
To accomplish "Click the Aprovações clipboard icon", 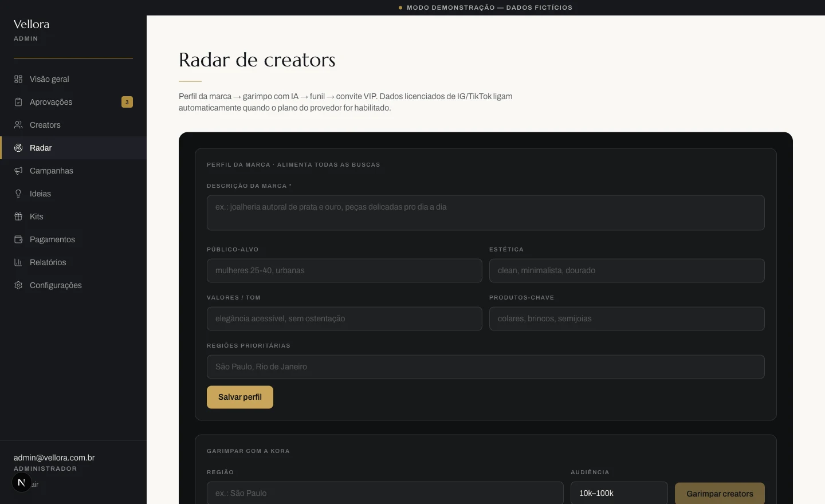I will click(x=18, y=102).
